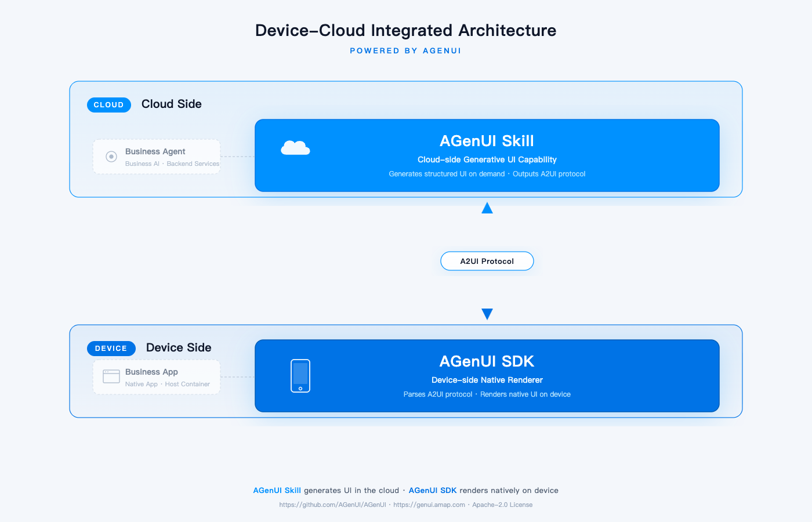
Task: Click the Business Agent circular target icon
Action: [x=111, y=157]
